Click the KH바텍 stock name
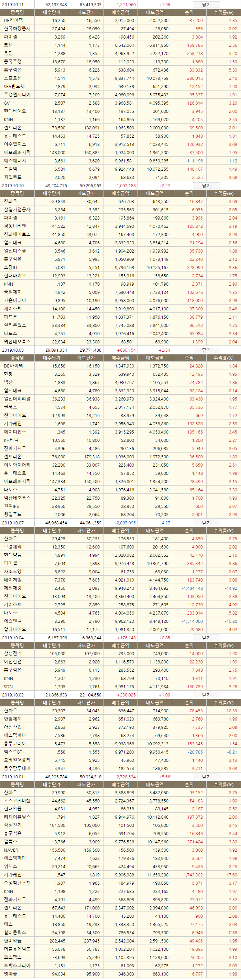The width and height of the screenshot is (241, 980). [11, 440]
